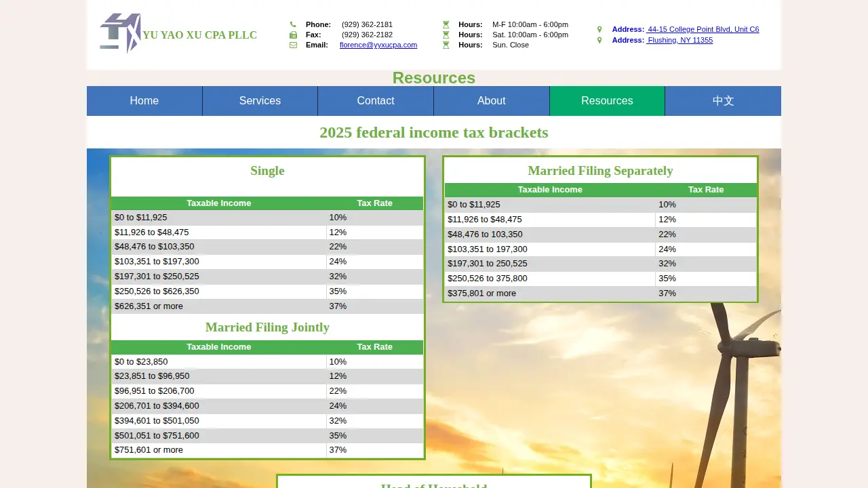Screen dimensions: 868x488
Task: Click the hourglass icon beside Sunday hours
Action: pyautogui.click(x=446, y=45)
